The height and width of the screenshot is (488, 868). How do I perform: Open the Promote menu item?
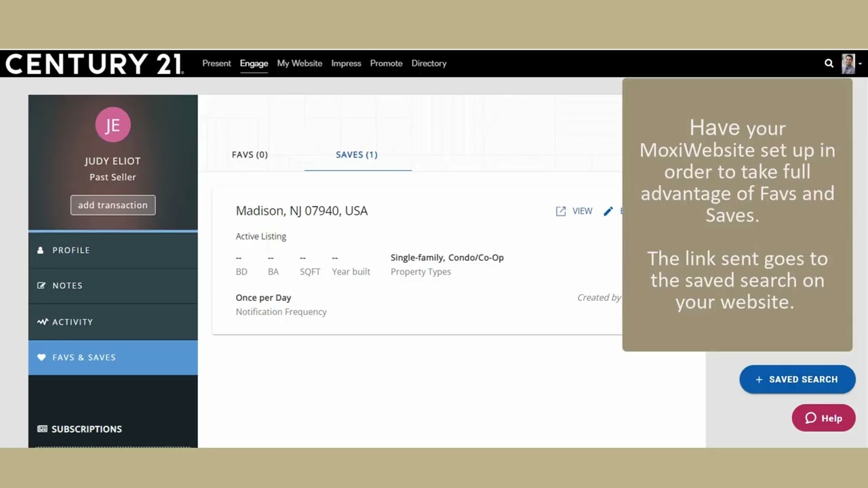pos(387,63)
